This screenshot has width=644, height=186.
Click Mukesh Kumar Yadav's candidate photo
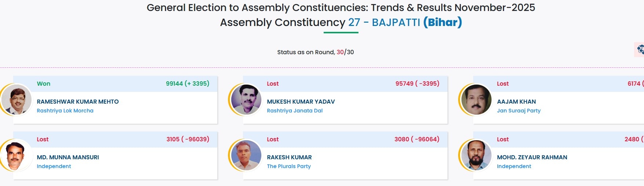[246, 100]
